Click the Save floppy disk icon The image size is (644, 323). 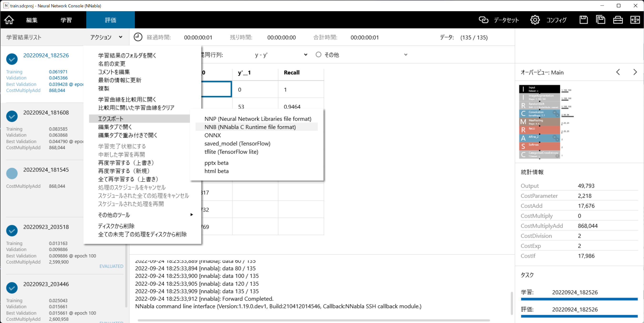[x=583, y=20]
